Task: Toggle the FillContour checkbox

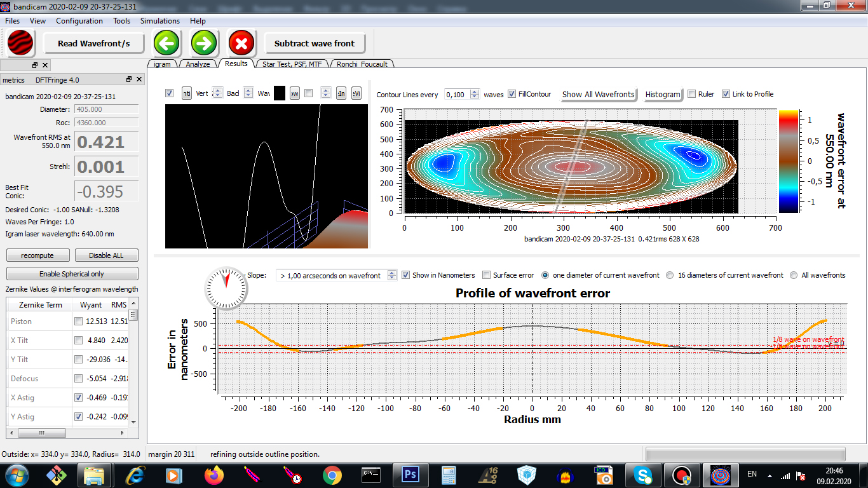Action: tap(512, 94)
